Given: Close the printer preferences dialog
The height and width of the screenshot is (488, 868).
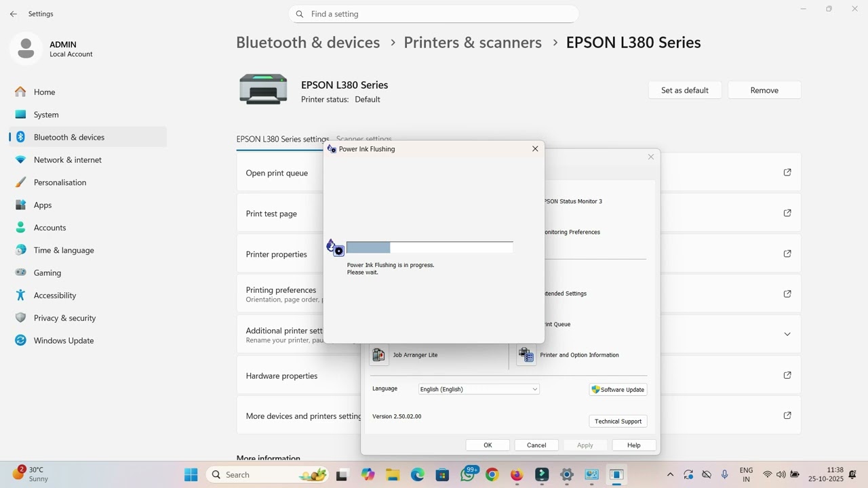Looking at the screenshot, I should pyautogui.click(x=651, y=157).
